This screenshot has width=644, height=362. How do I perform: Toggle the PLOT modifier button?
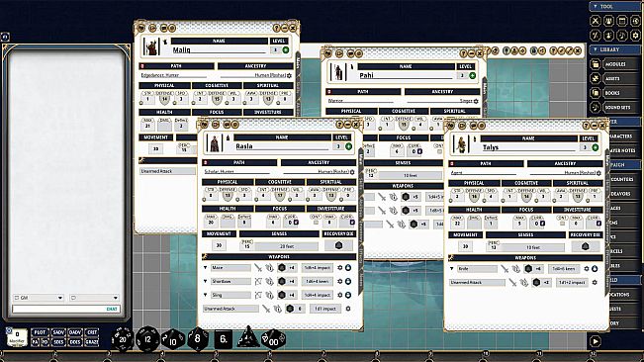click(40, 332)
